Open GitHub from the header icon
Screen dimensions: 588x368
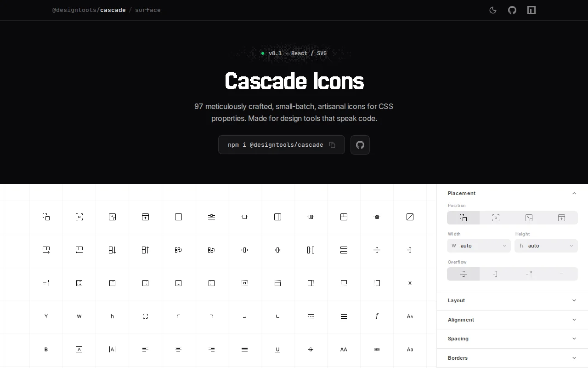coord(512,10)
